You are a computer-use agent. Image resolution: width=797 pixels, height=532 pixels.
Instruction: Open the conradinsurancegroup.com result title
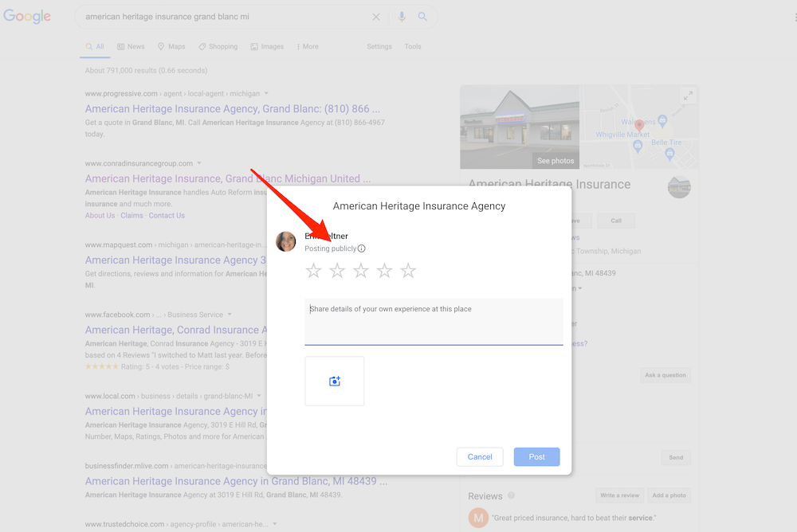coord(228,179)
